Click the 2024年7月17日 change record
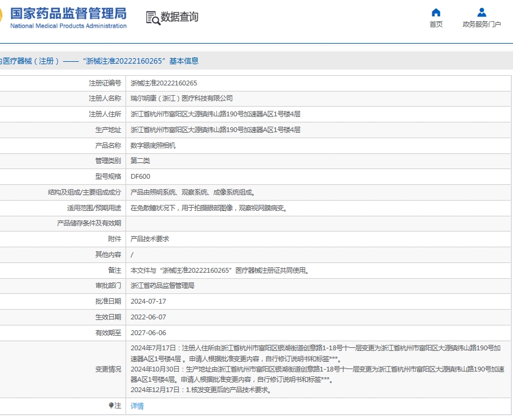513x420 pixels. pyautogui.click(x=315, y=353)
